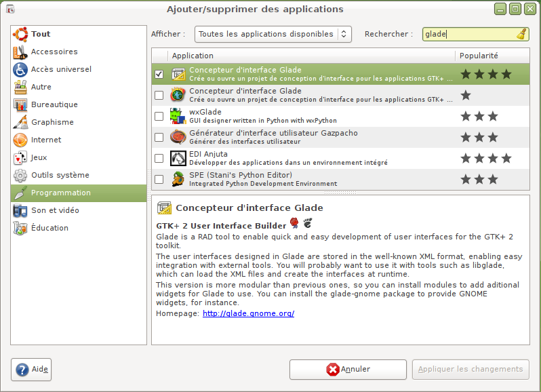
Task: Switch to the Internet category
Action: point(79,140)
